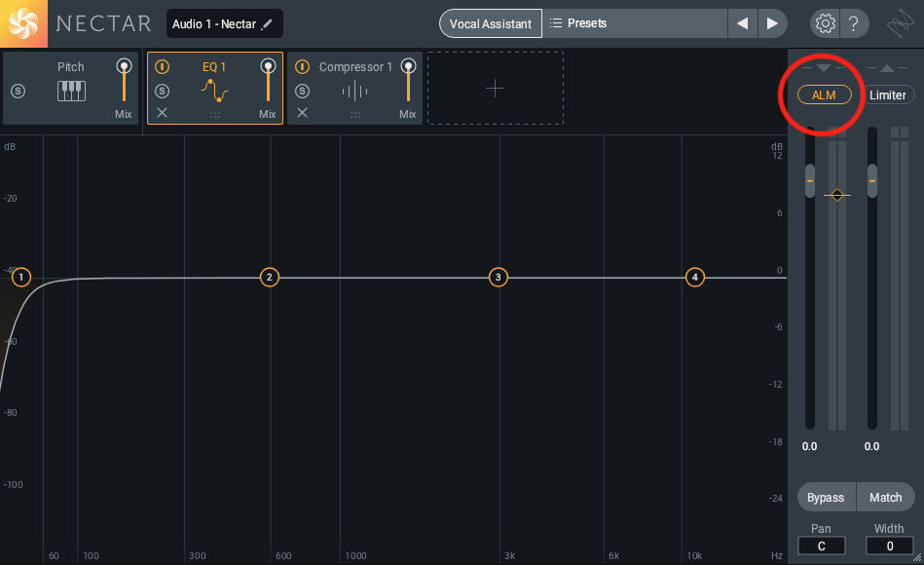Open help with the question mark
This screenshot has height=565, width=924.
[853, 23]
